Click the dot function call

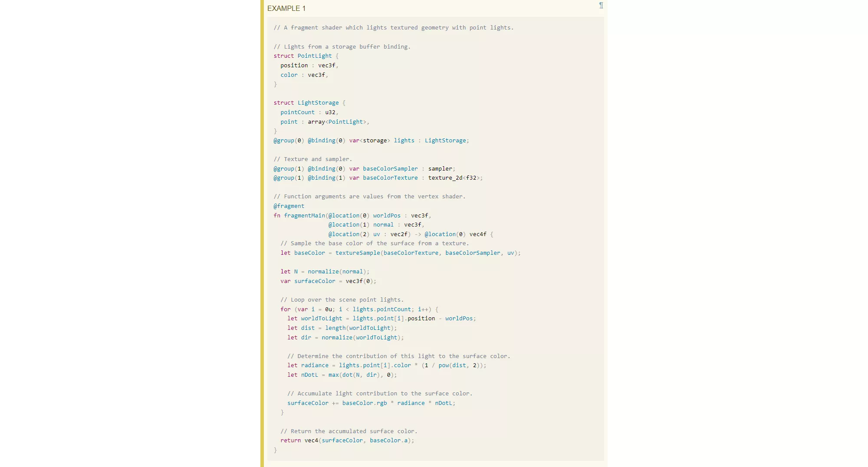pyautogui.click(x=347, y=375)
